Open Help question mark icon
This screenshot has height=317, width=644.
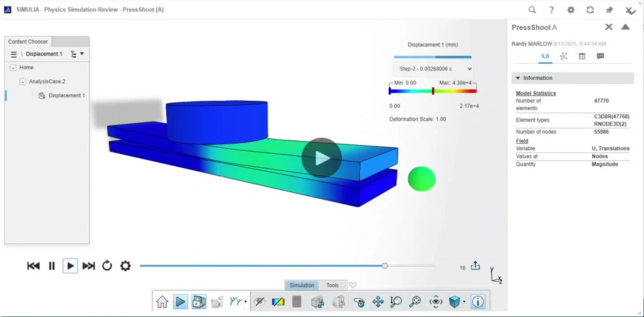[x=551, y=10]
